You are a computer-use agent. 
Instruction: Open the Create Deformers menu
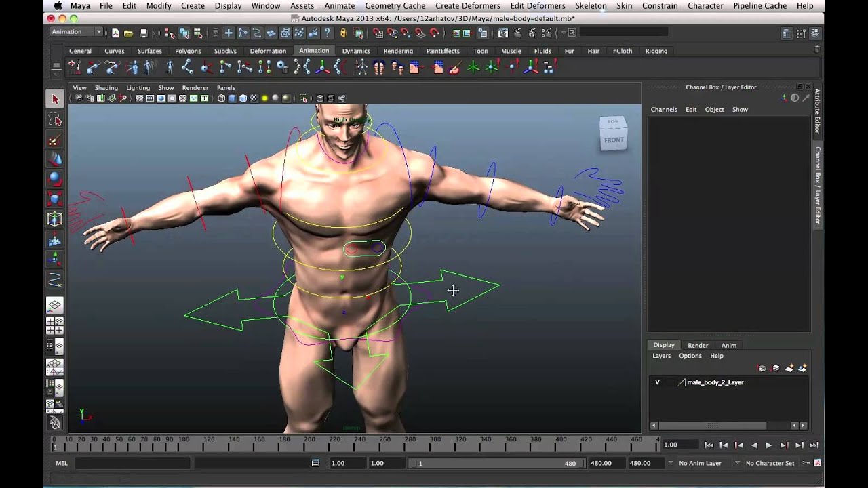click(x=468, y=5)
